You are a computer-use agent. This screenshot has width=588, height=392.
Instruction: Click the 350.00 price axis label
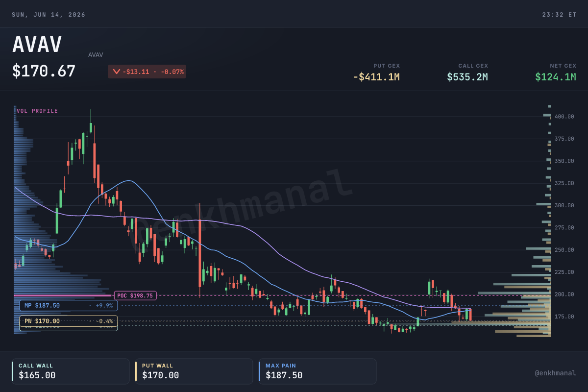click(564, 161)
